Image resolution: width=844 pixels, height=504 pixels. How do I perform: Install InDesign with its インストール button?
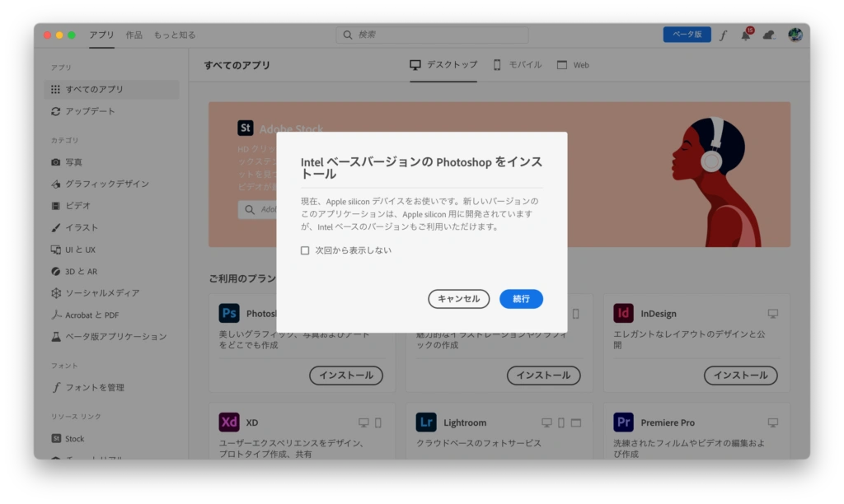[x=741, y=376]
